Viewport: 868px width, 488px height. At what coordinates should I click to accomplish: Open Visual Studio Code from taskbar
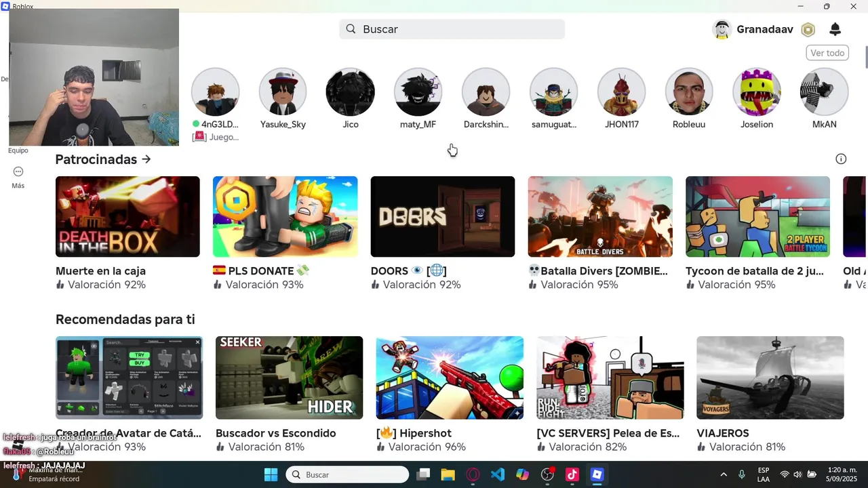[498, 474]
